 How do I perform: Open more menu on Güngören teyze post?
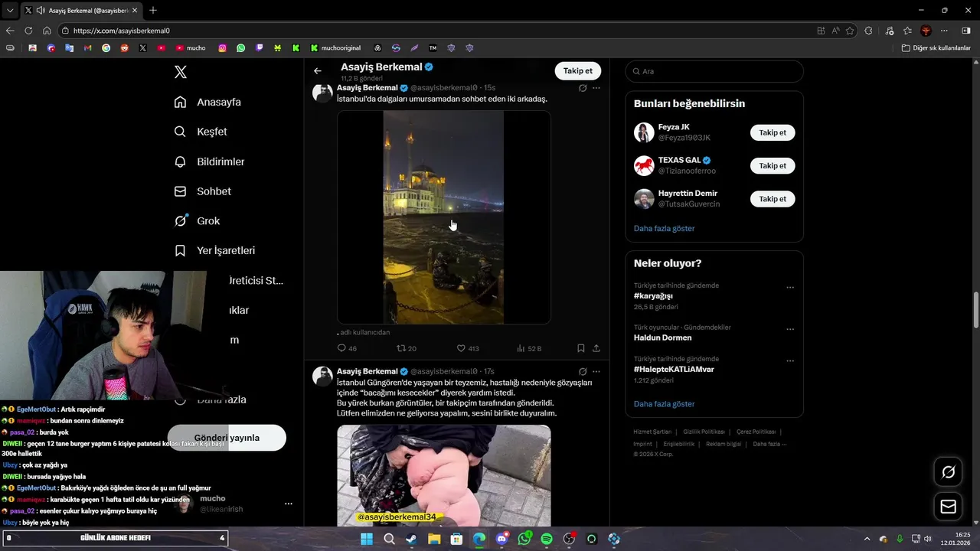tap(596, 371)
